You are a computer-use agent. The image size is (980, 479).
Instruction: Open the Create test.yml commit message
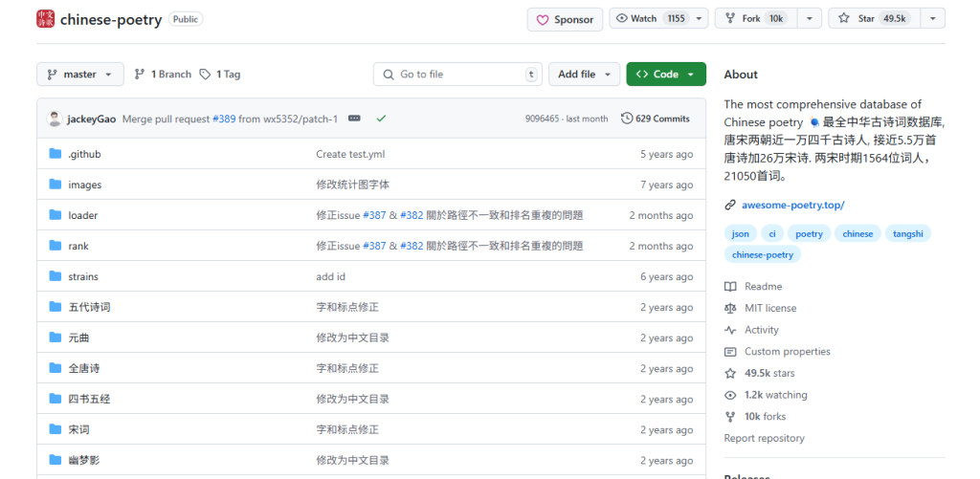(x=350, y=154)
